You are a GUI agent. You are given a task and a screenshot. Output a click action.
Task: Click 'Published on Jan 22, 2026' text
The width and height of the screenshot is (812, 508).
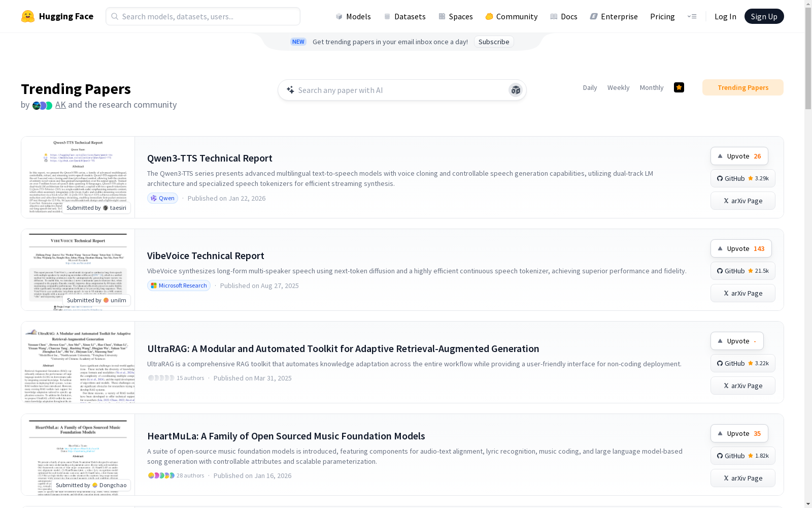[226, 198]
